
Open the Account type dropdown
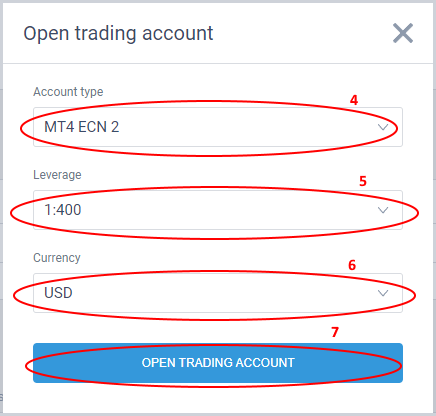click(218, 127)
